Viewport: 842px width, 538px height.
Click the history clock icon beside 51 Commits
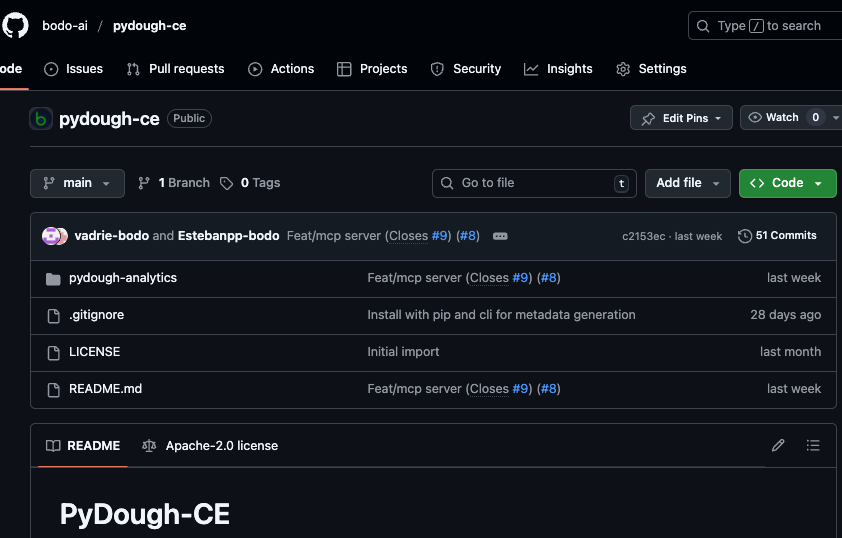point(745,236)
